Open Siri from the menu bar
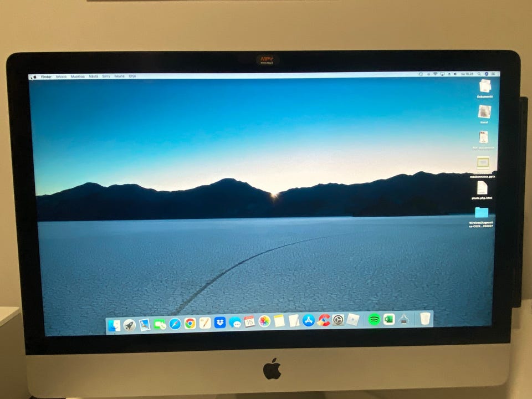The height and width of the screenshot is (399, 532). (x=487, y=74)
